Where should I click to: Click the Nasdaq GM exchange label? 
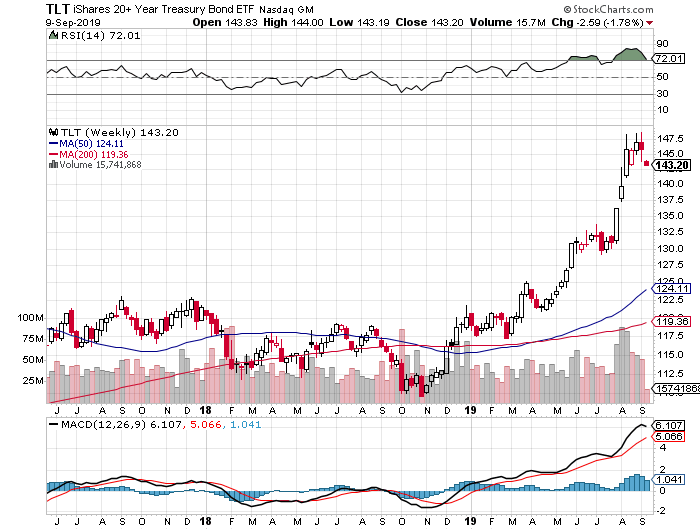tap(287, 9)
